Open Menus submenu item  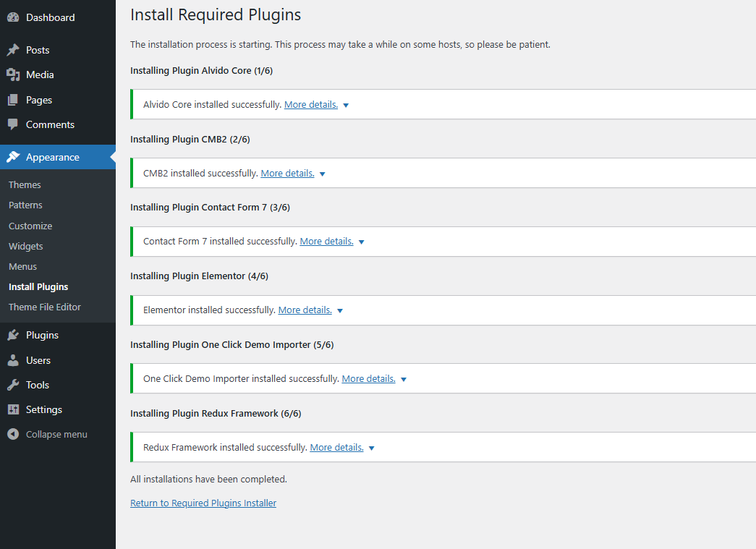click(x=22, y=267)
